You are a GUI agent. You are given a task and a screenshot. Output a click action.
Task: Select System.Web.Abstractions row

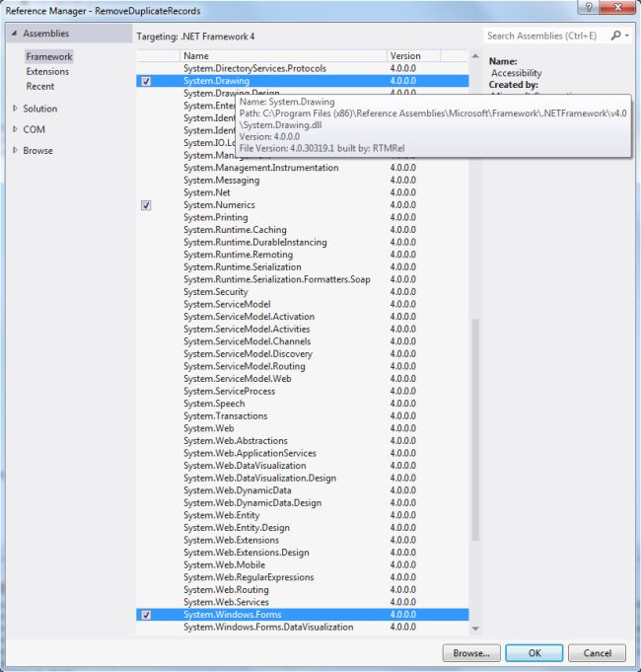click(x=303, y=441)
